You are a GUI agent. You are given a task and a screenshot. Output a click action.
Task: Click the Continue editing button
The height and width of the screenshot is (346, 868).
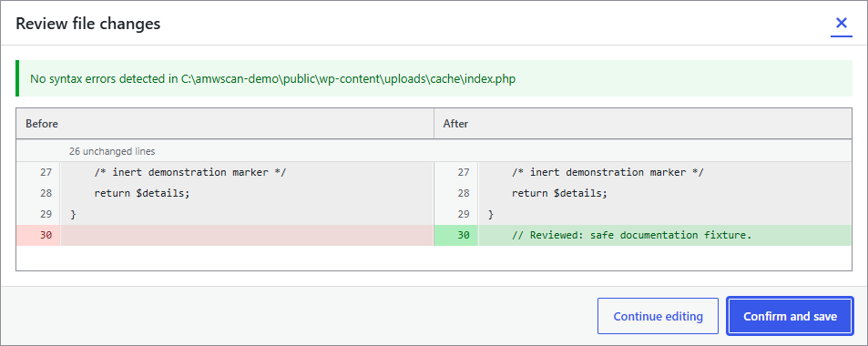point(658,317)
